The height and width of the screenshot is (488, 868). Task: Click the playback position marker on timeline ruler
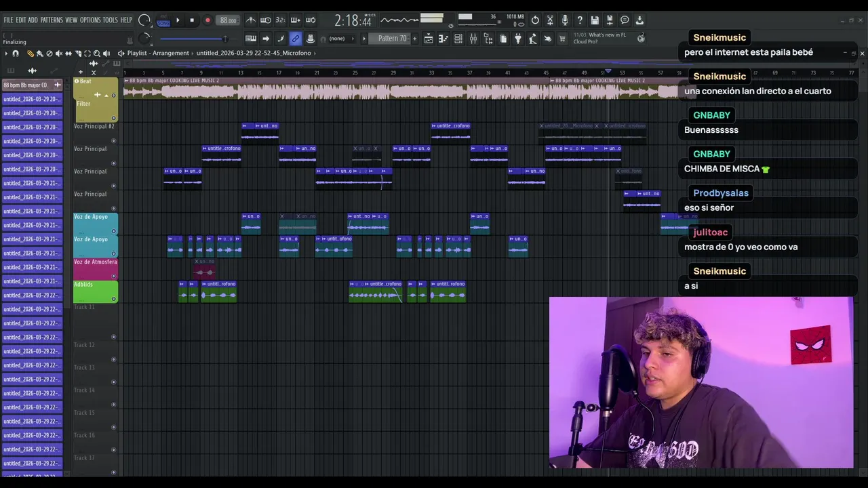point(608,70)
